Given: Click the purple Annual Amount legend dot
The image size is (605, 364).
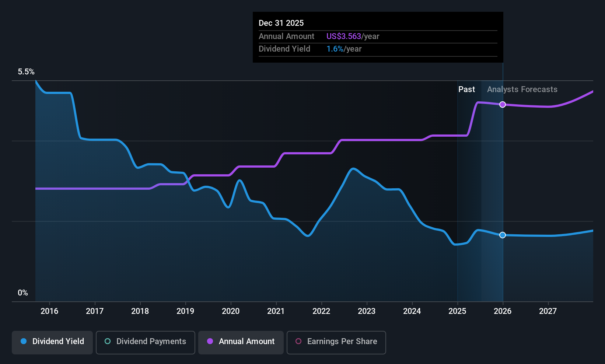Looking at the screenshot, I should coord(210,341).
